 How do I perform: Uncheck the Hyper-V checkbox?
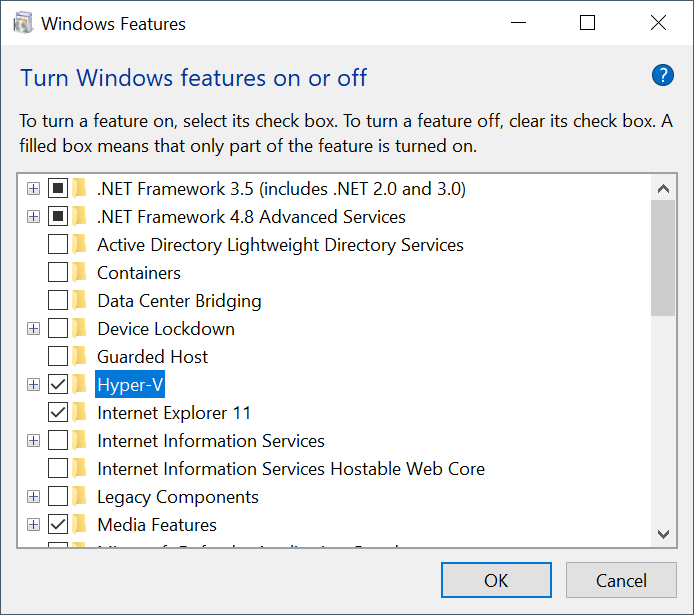[58, 385]
